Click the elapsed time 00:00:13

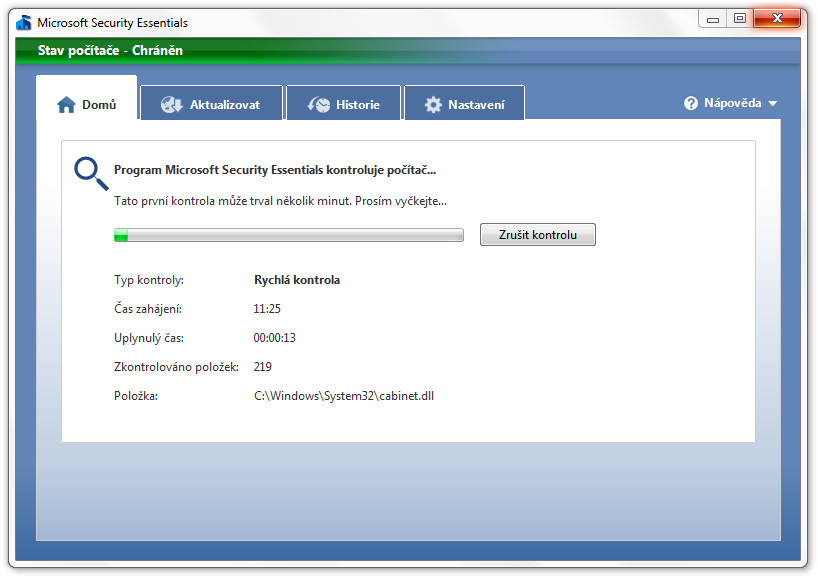tap(274, 338)
